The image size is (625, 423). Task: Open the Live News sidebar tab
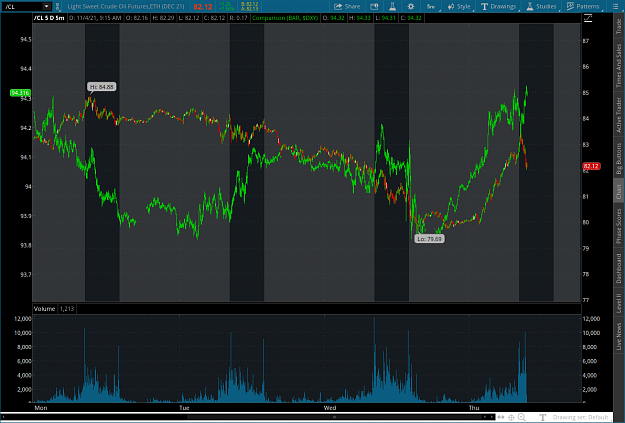coord(619,336)
